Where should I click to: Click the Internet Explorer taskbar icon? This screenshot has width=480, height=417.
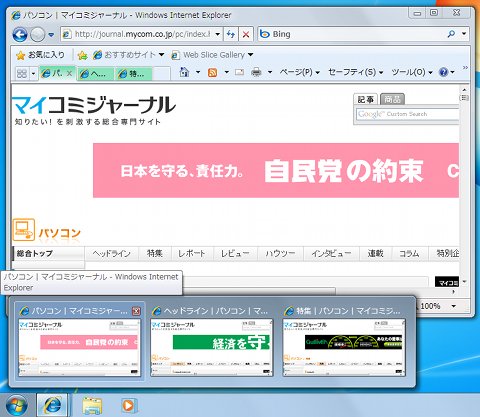[52, 405]
